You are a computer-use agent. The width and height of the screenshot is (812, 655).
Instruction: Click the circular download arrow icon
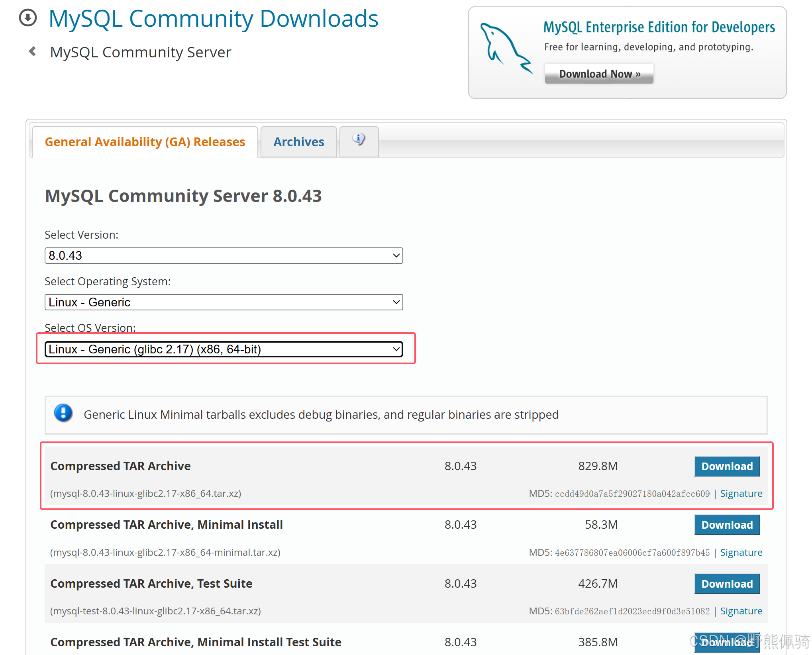click(28, 18)
